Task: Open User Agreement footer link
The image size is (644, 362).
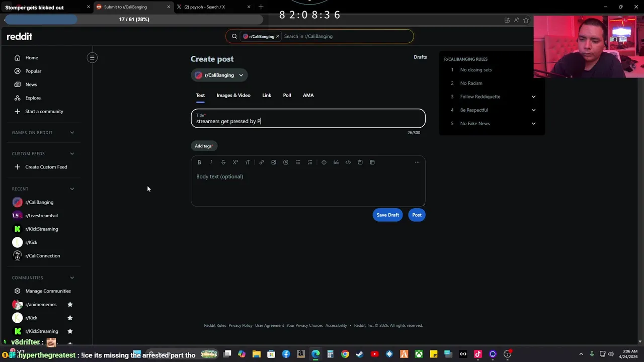Action: [270, 325]
